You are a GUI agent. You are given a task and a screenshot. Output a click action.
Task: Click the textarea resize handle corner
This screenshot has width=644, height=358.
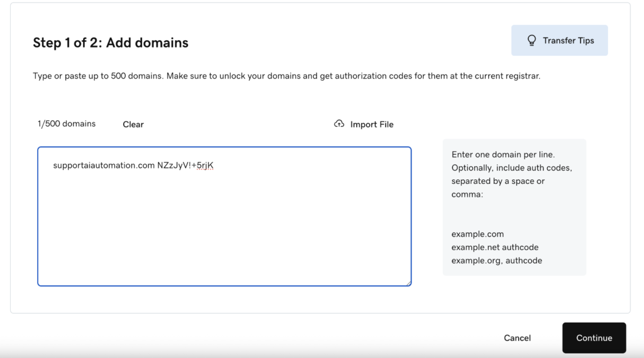(x=408, y=283)
